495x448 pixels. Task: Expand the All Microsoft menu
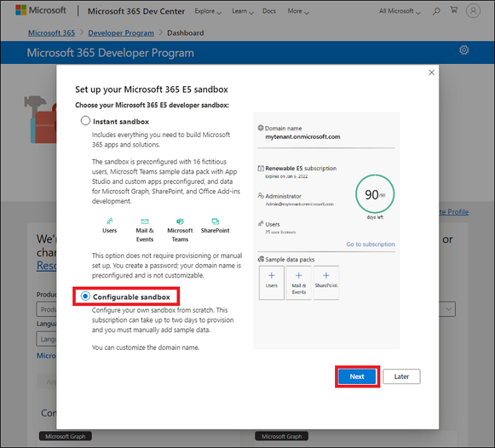(400, 11)
